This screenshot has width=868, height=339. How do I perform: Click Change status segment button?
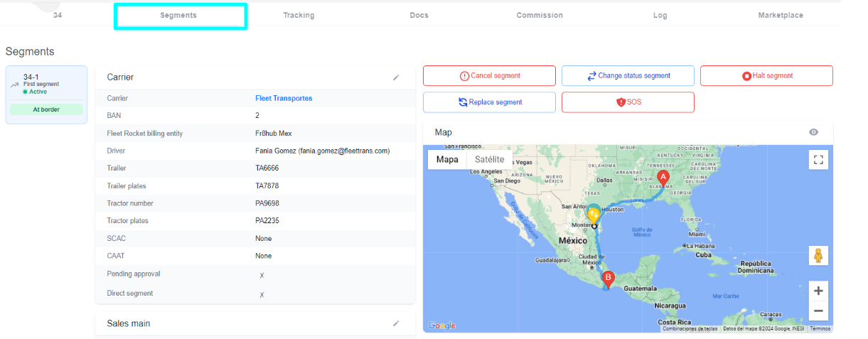click(x=628, y=76)
